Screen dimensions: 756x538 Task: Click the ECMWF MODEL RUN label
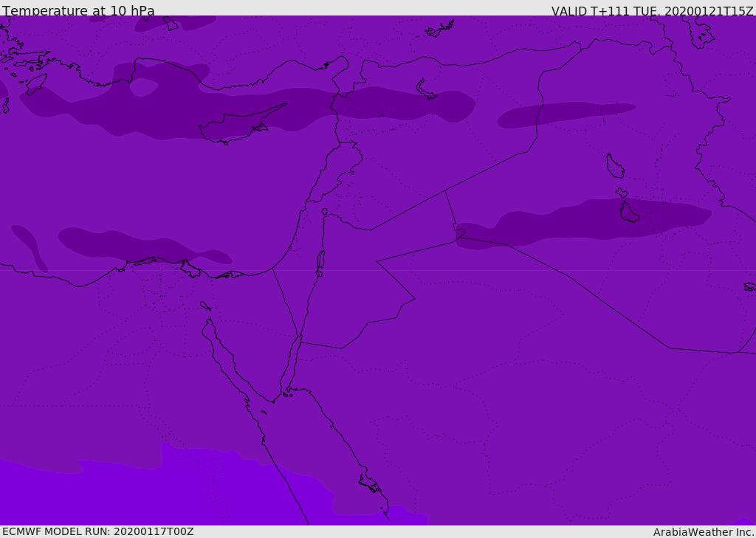point(98,531)
